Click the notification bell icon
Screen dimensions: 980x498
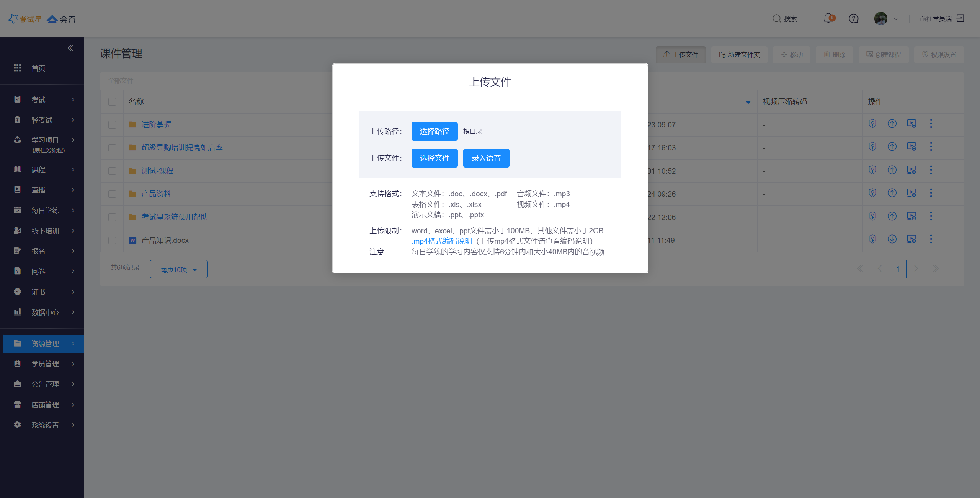tap(828, 18)
